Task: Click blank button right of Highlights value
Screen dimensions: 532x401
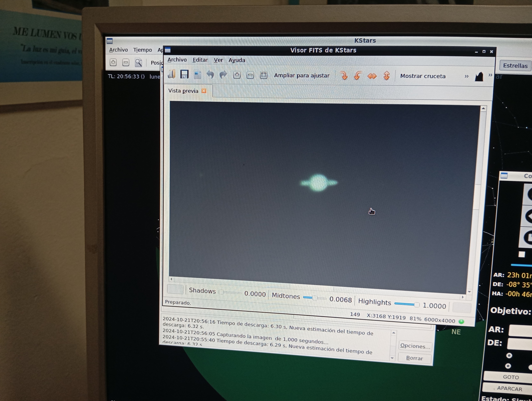Action: point(462,308)
